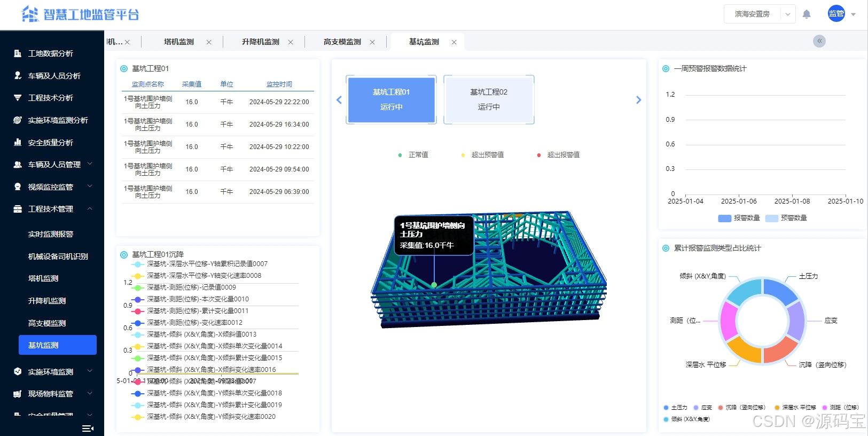
Task: Toggle 深基坑-测距(位移)-记录值0009 legend series
Action: (184, 287)
